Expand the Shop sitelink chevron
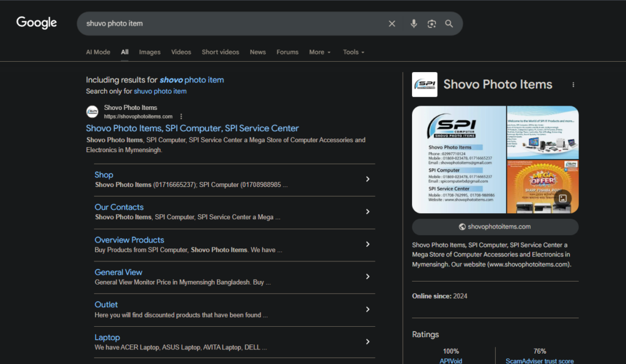Screen dimensions: 626x364 coord(367,179)
